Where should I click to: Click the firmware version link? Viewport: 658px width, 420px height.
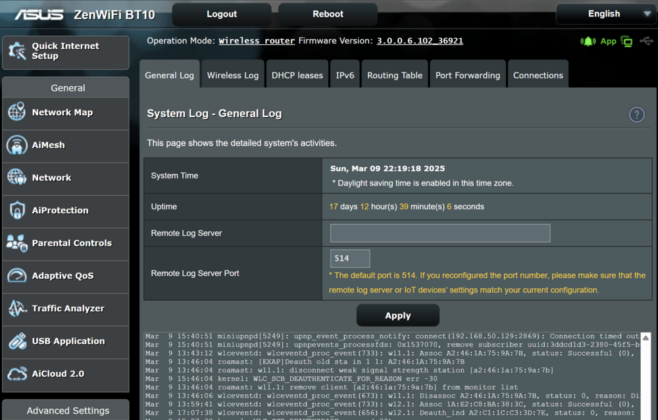pos(420,41)
